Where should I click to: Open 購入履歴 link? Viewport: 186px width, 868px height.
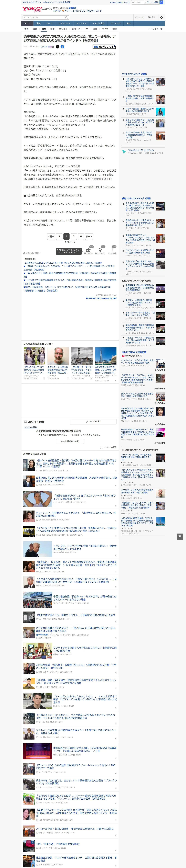pos(152,18)
